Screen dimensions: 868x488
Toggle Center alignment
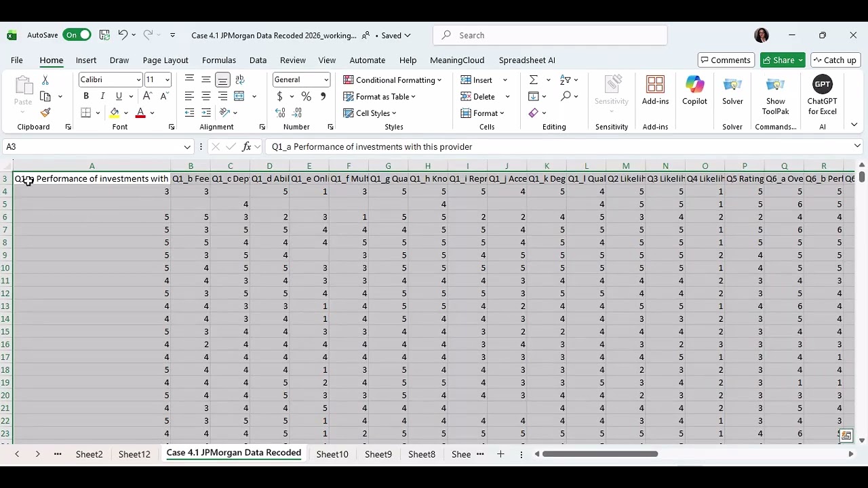click(205, 96)
